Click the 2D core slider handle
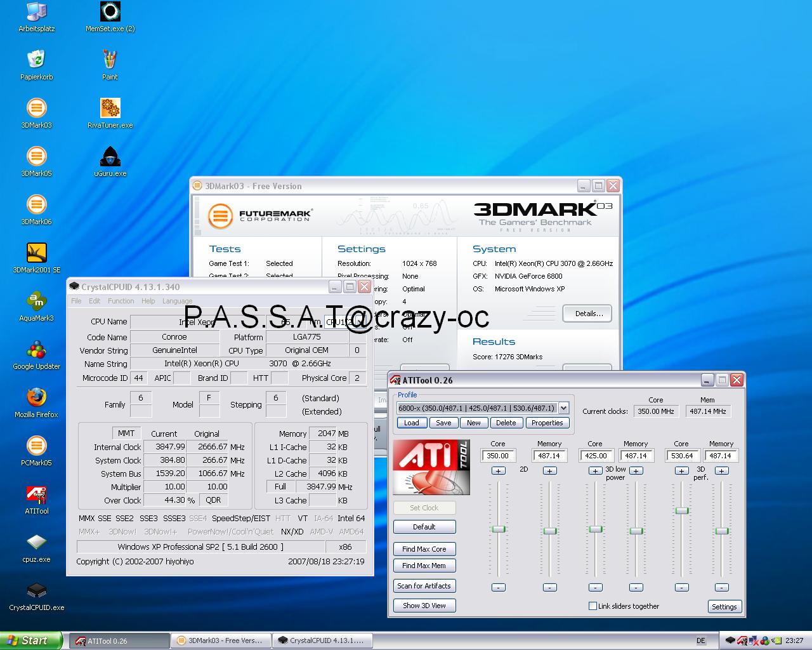812x650 pixels. click(499, 529)
